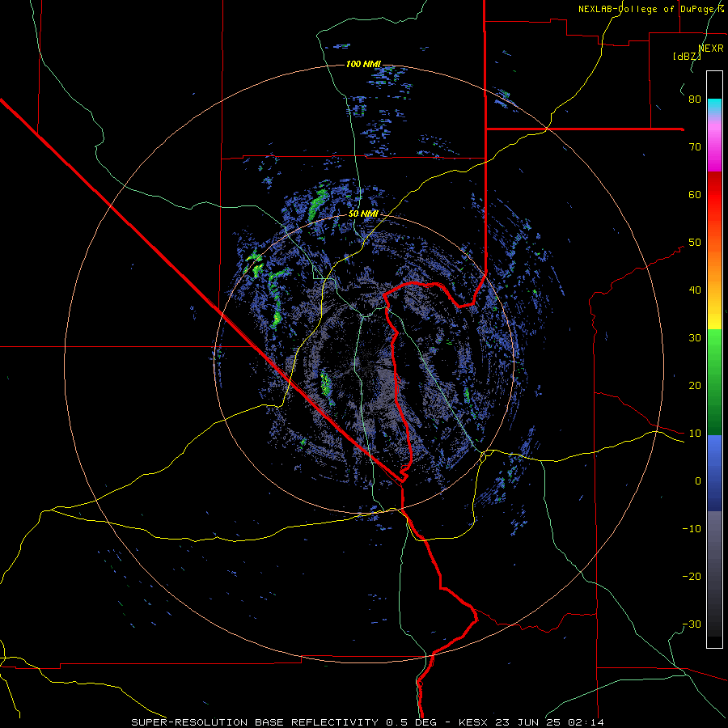Click the 100 NMI range ring label

(x=363, y=64)
